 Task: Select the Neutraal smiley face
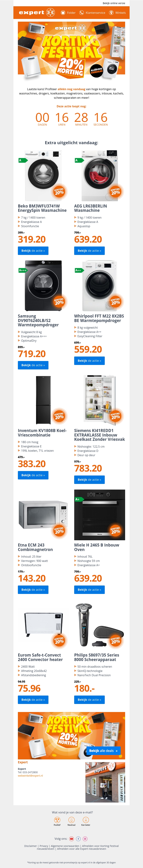pos(71,820)
